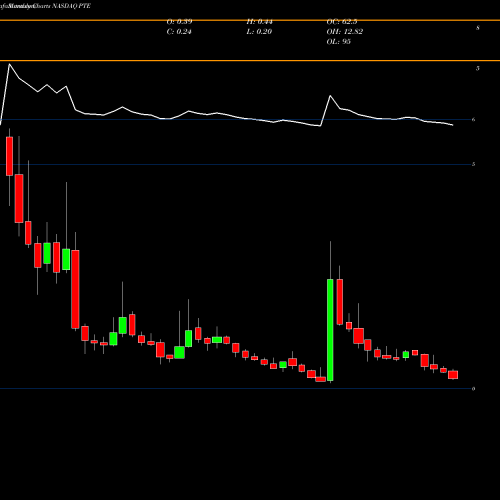Image resolution: width=500 pixels, height=500 pixels.
Task: Select the high value H: 0.44
Action: pos(259,22)
